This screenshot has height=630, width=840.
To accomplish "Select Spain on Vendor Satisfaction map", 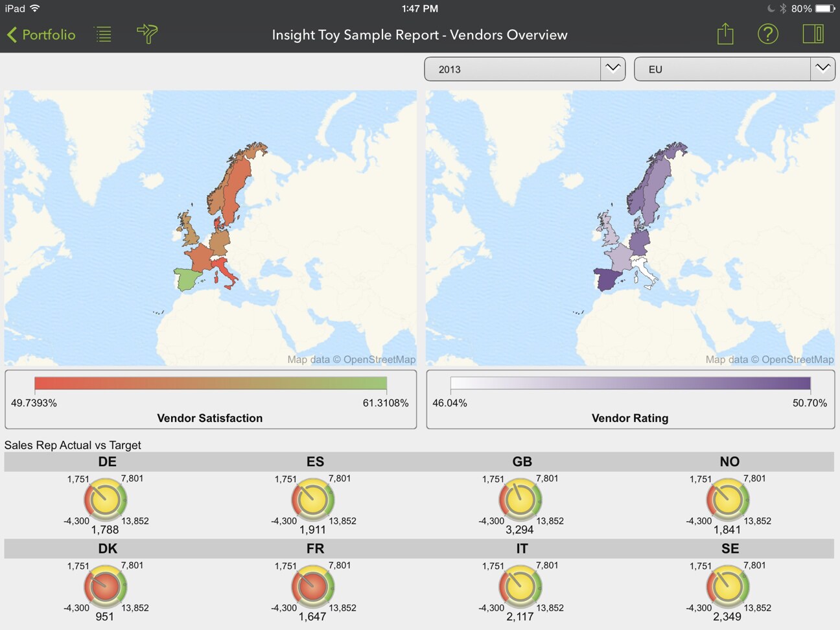I will coord(187,279).
